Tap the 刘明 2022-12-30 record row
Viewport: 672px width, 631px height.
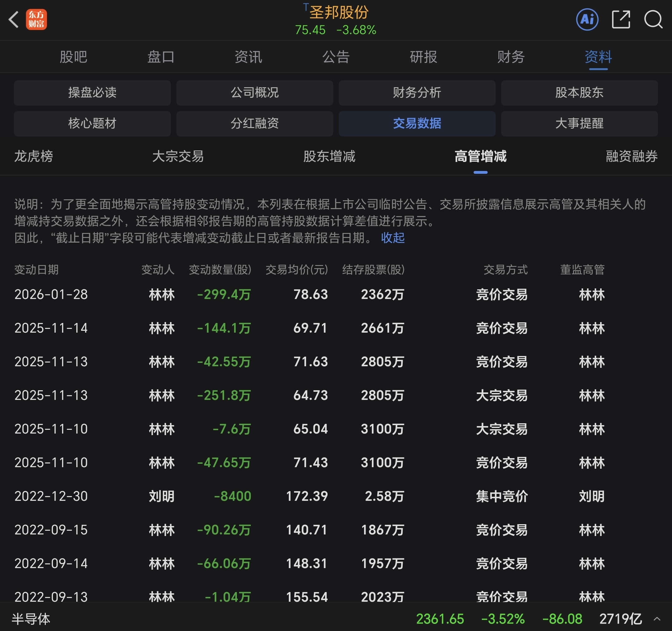click(304, 496)
